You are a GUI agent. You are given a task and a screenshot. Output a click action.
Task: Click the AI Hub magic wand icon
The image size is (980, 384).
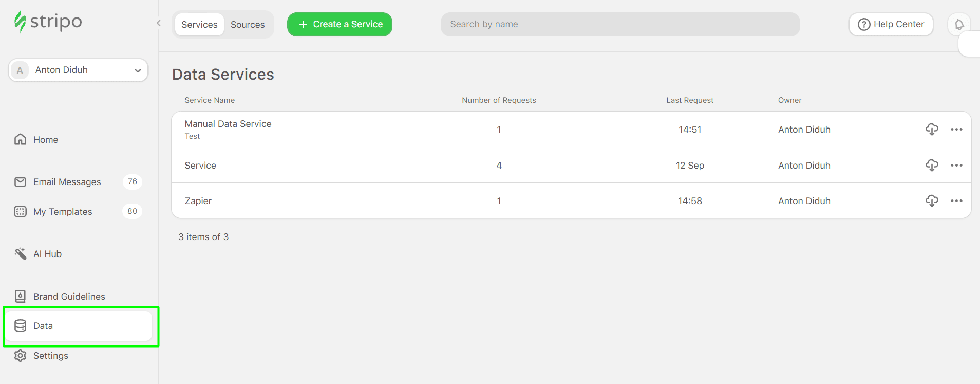pyautogui.click(x=21, y=253)
